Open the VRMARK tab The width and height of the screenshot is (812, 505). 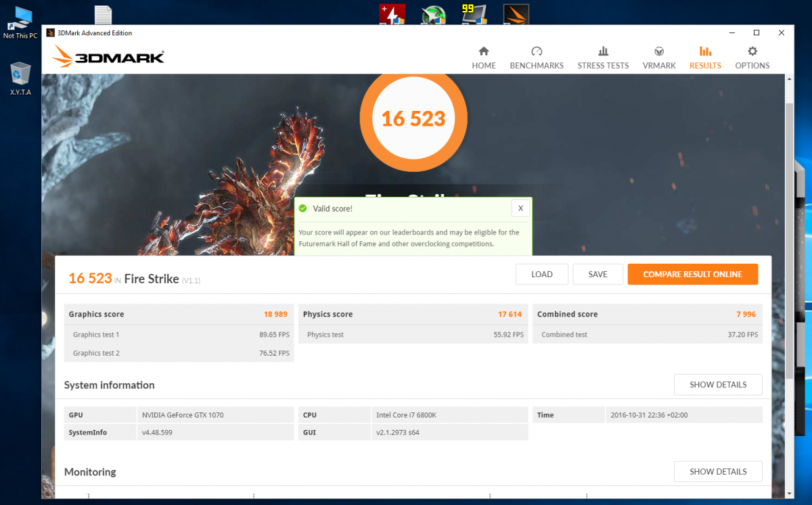tap(659, 58)
